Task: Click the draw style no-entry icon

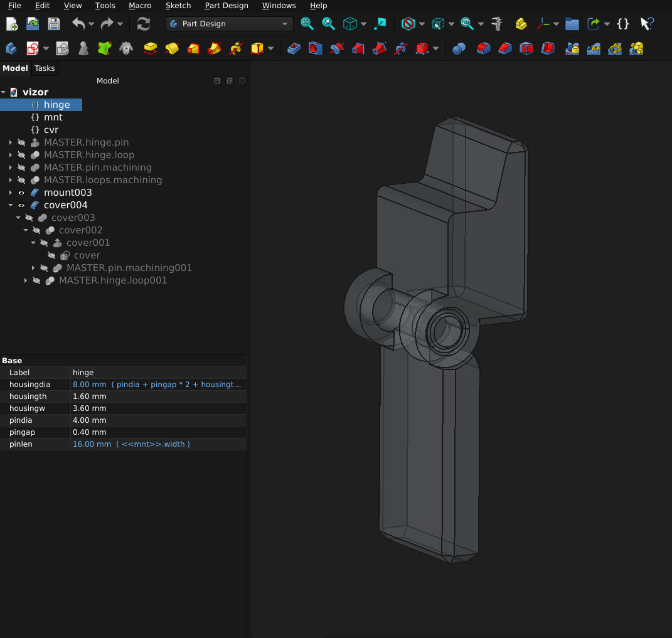Action: pyautogui.click(x=408, y=24)
